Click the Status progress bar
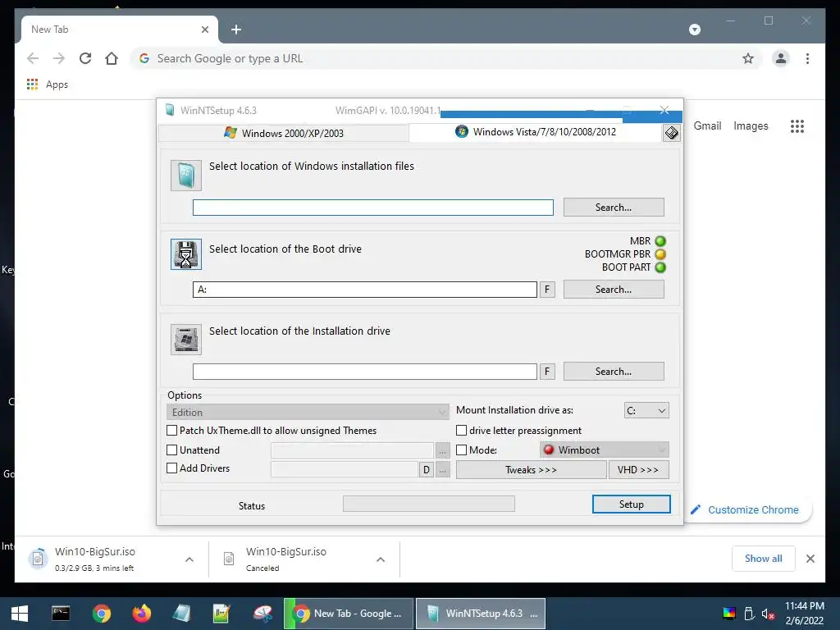840x630 pixels. pos(428,504)
